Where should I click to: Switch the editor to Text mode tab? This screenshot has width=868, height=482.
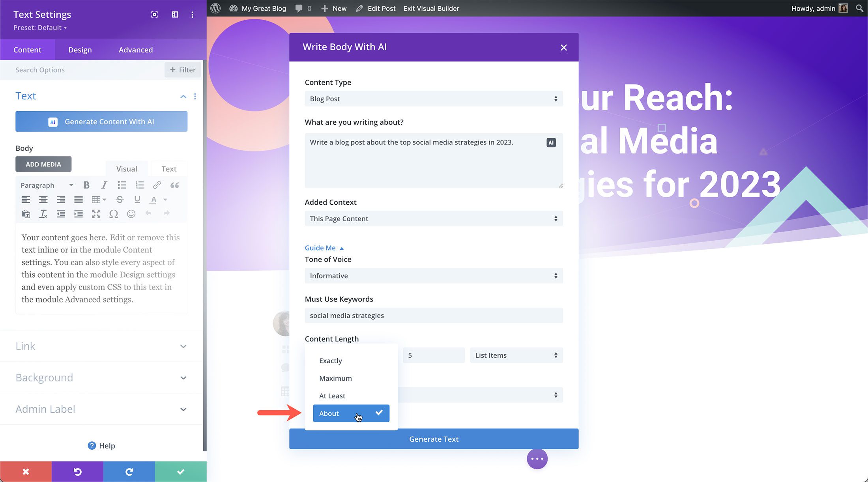click(x=169, y=169)
